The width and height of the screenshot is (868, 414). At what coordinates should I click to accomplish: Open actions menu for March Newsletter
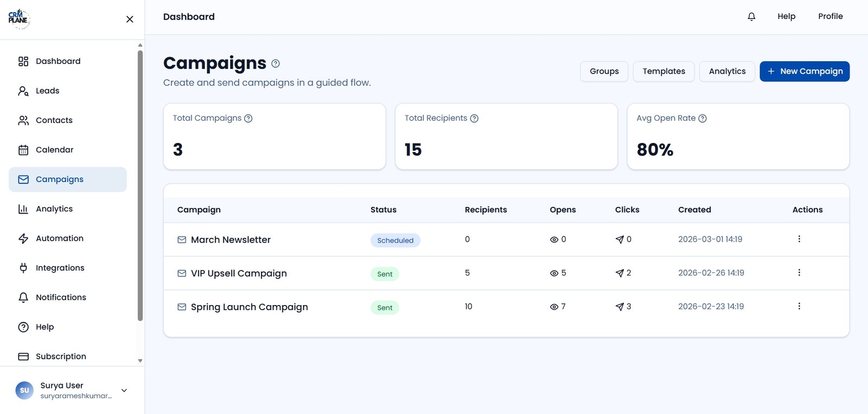tap(799, 239)
